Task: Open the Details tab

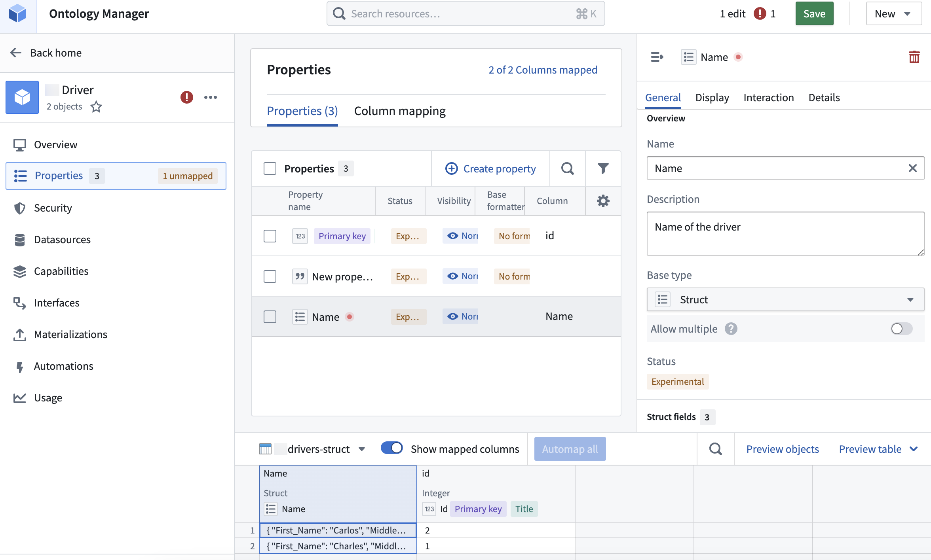Action: pos(824,98)
